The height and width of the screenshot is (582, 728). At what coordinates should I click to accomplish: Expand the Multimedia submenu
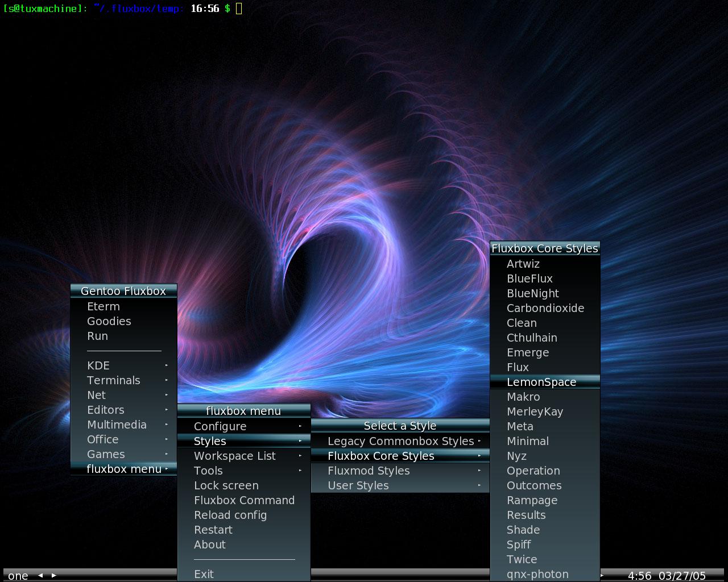pyautogui.click(x=124, y=425)
